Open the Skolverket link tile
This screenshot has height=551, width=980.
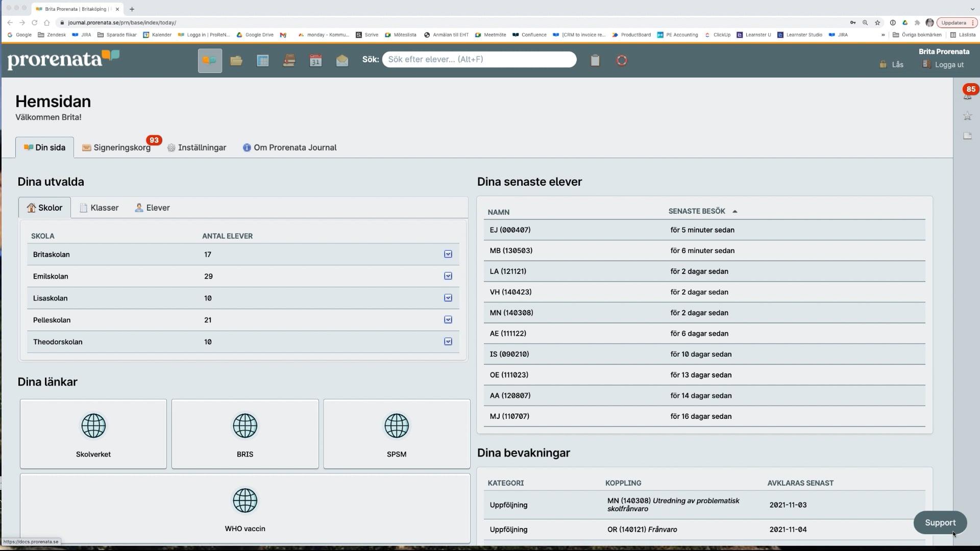pos(93,434)
